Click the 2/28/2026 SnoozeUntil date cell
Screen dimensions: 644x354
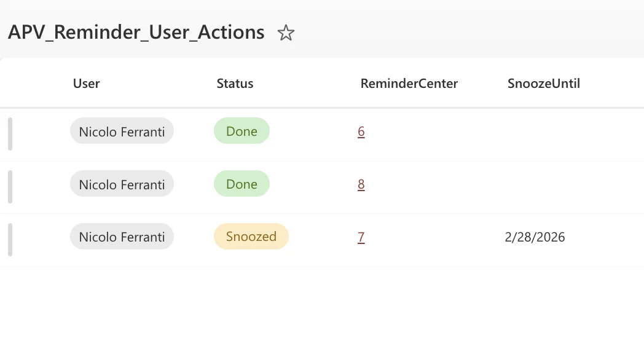(x=535, y=237)
